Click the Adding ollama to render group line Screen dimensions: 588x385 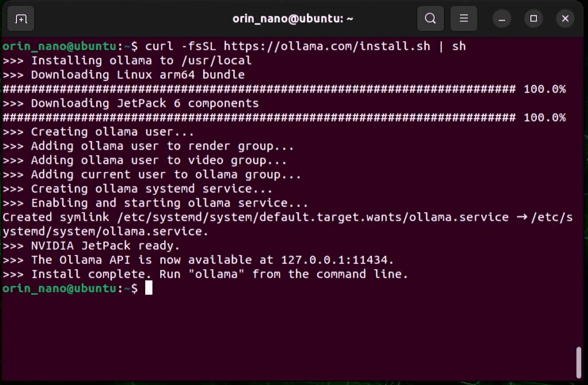click(x=148, y=146)
